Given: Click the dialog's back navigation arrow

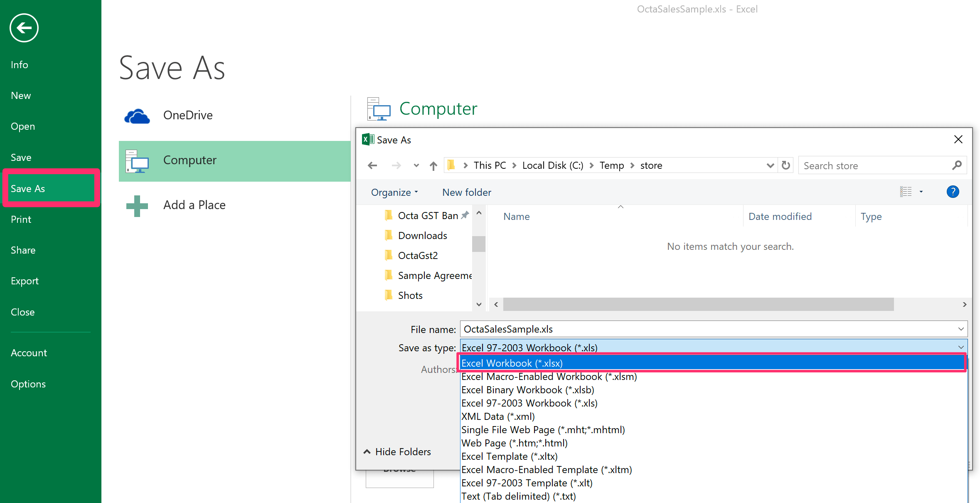Looking at the screenshot, I should pyautogui.click(x=372, y=166).
